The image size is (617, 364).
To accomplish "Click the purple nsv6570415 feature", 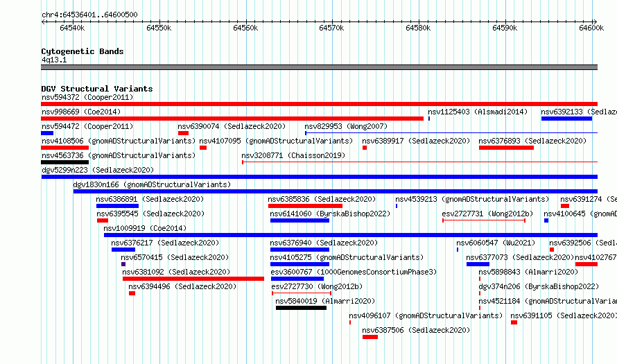I will coord(123,264).
